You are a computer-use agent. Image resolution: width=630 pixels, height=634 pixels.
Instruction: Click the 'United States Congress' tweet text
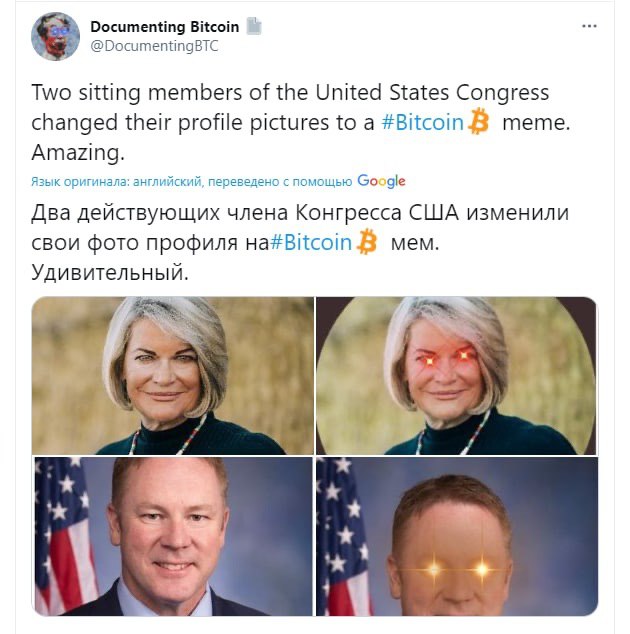tap(432, 92)
